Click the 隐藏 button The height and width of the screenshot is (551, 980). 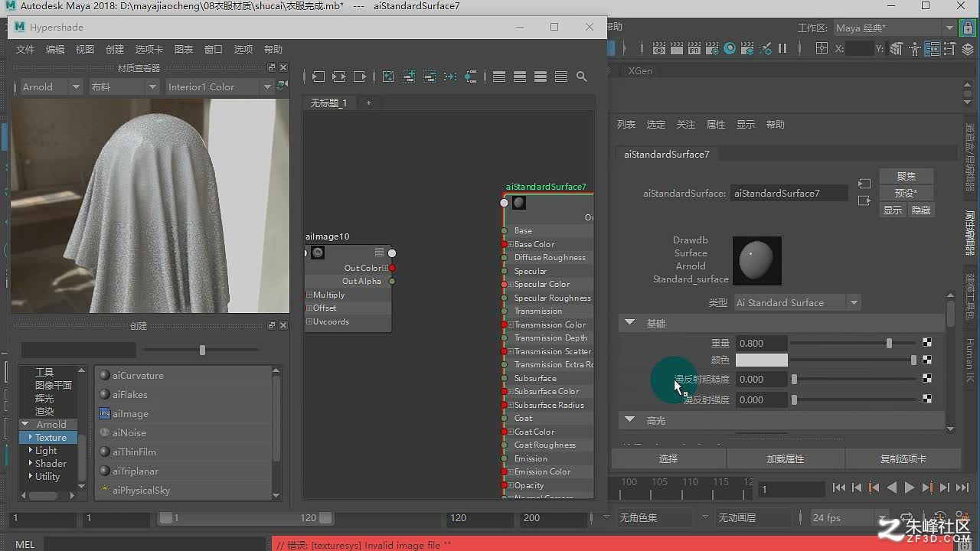pos(921,210)
